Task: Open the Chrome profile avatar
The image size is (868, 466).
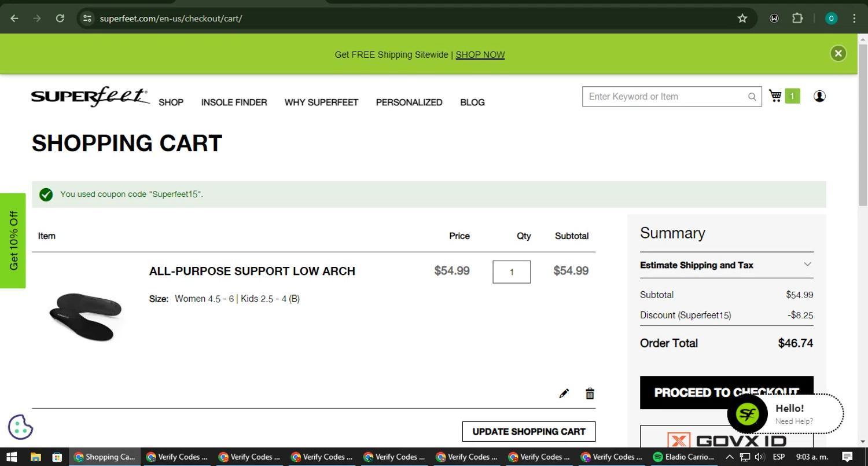Action: (831, 19)
